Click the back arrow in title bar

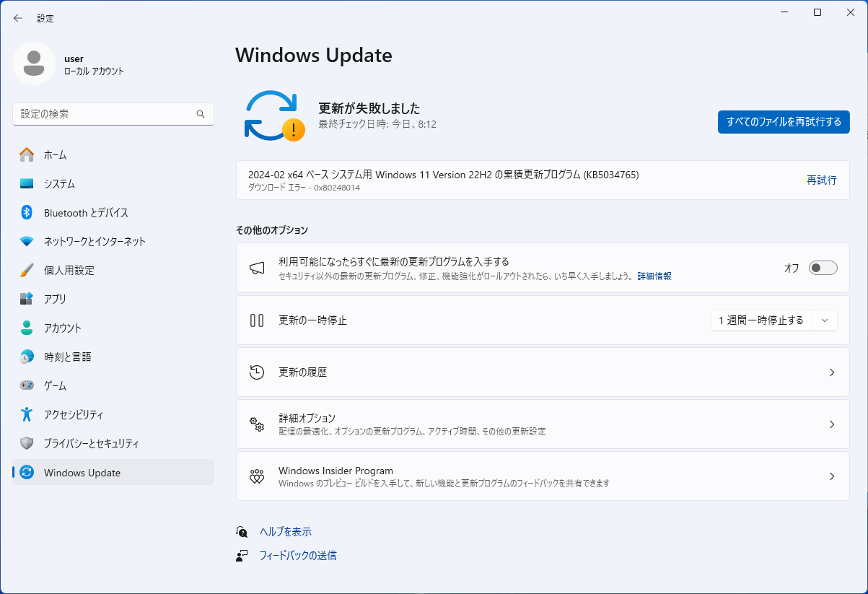18,18
